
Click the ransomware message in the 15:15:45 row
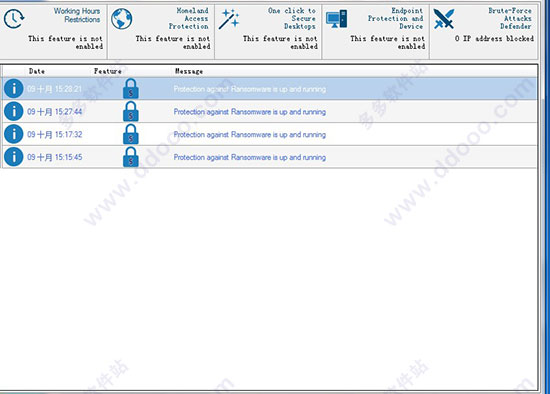[x=250, y=158]
